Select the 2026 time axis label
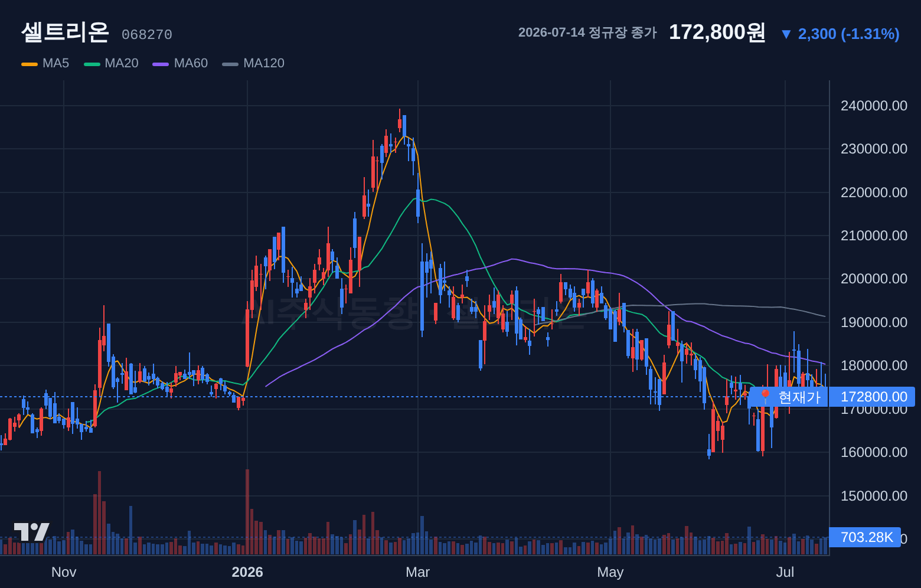Screen dimensions: 921x588 point(247,572)
